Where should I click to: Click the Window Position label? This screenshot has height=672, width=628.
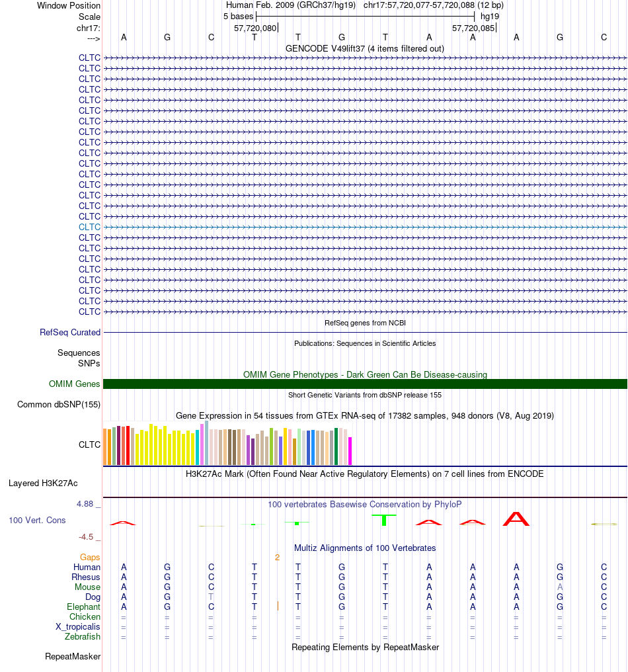click(69, 5)
